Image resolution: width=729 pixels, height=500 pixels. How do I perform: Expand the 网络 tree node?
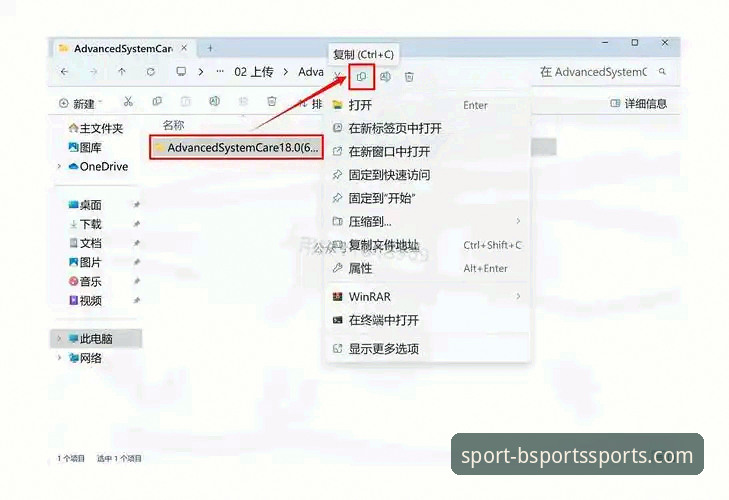point(59,358)
